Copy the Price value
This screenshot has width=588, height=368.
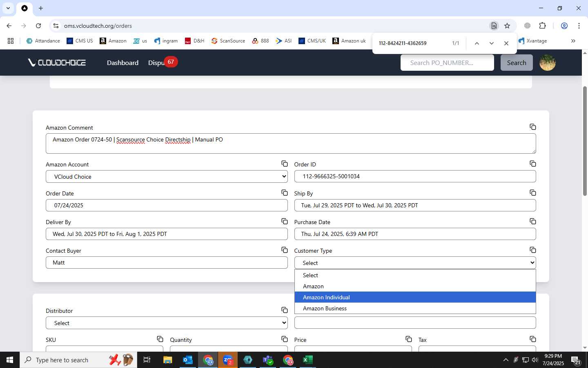click(x=408, y=339)
